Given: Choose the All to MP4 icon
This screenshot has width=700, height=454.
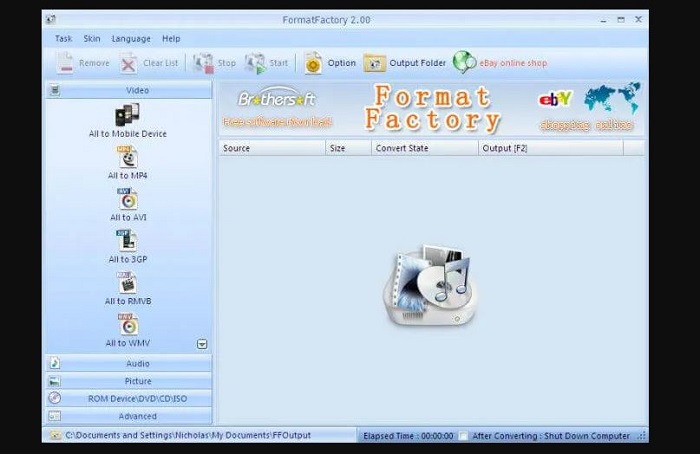Looking at the screenshot, I should coord(127,157).
